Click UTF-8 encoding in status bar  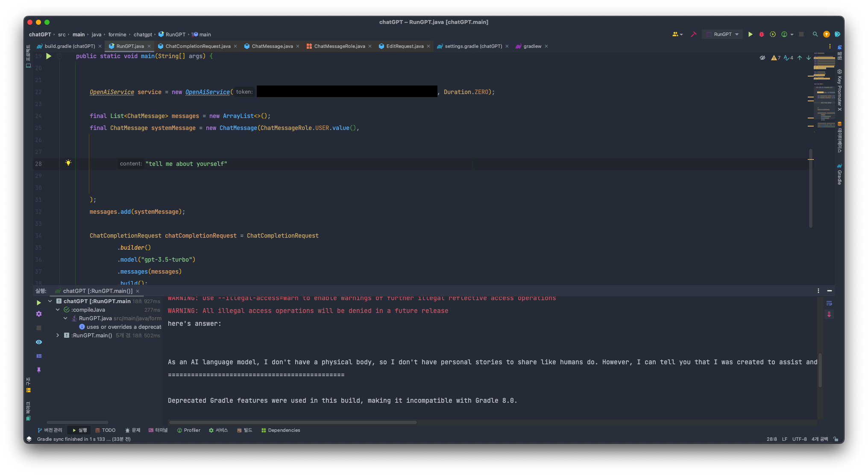pyautogui.click(x=799, y=439)
